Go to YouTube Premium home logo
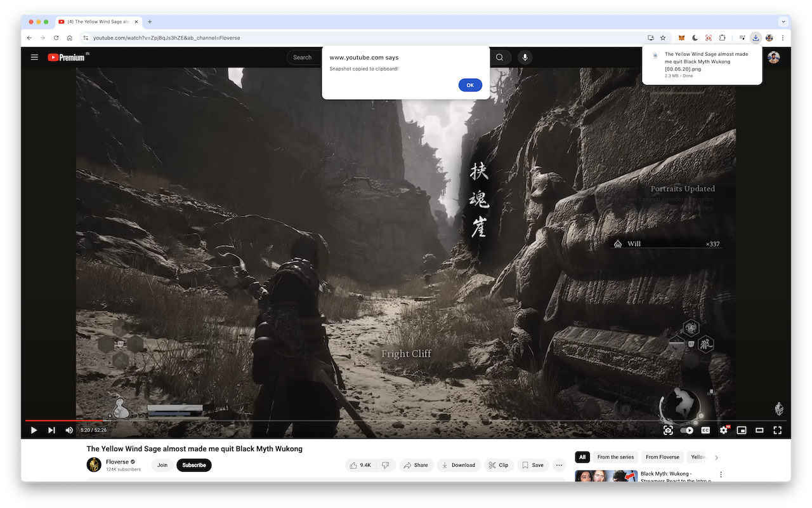Viewport: 812px width, 508px height. 66,57
